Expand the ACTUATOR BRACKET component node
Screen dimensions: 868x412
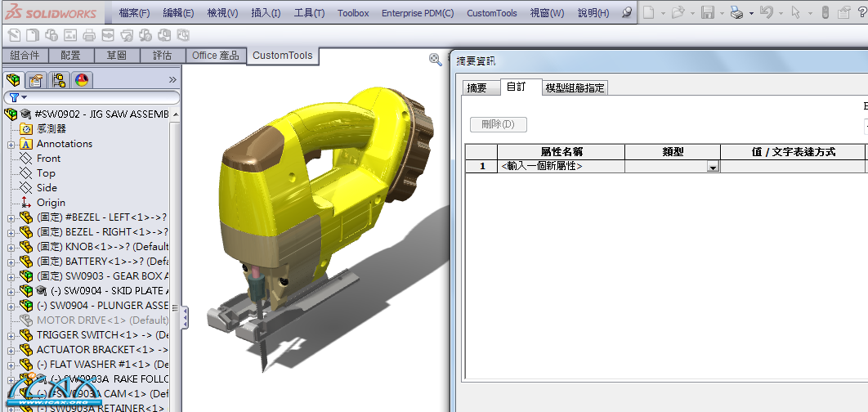11,351
